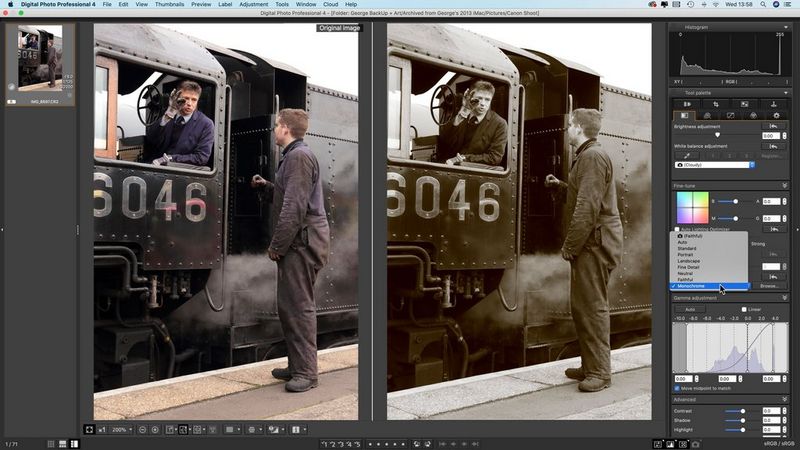Click the stamp tool palette icon
The width and height of the screenshot is (800, 450).
point(774,104)
